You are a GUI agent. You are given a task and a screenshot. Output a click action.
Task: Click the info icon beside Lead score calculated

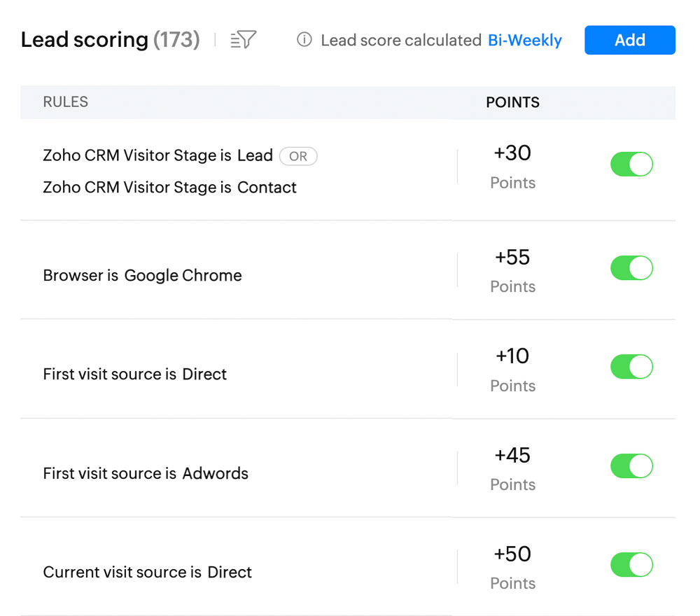[x=304, y=40]
